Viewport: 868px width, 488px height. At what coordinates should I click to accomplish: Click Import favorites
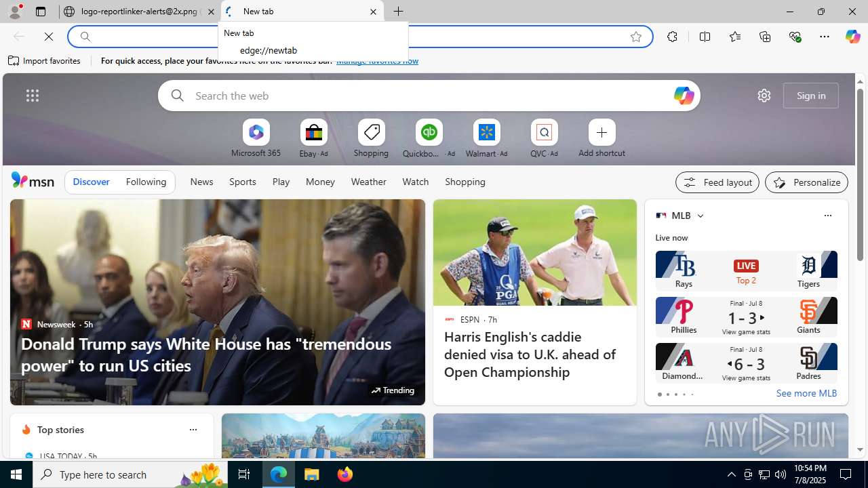click(x=44, y=61)
